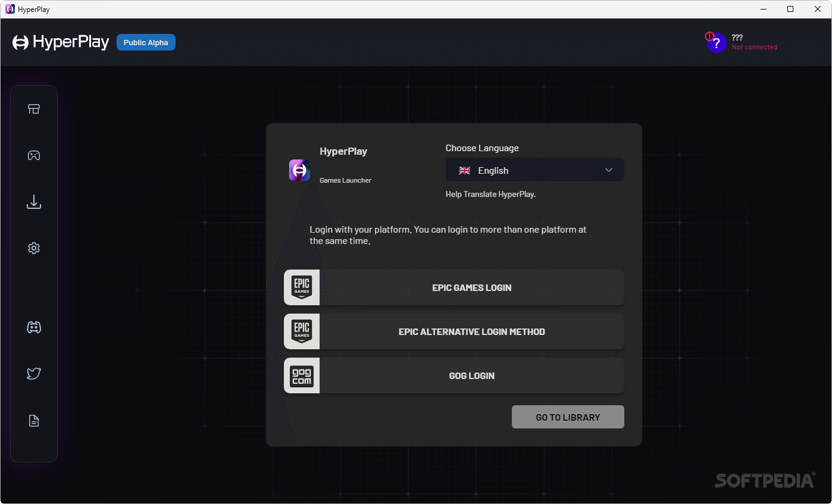832x504 pixels.
Task: Click Epic Games Login button
Action: click(454, 287)
